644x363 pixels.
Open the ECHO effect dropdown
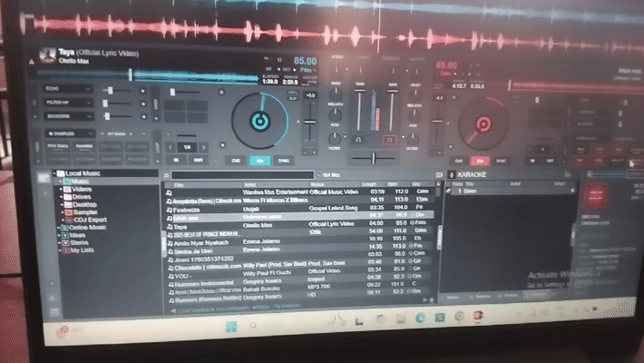(68, 89)
